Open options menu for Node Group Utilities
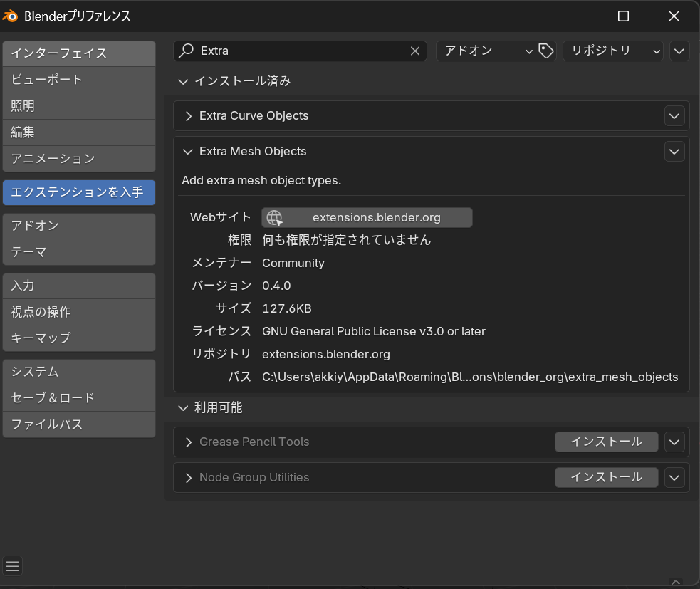700x589 pixels. (674, 478)
